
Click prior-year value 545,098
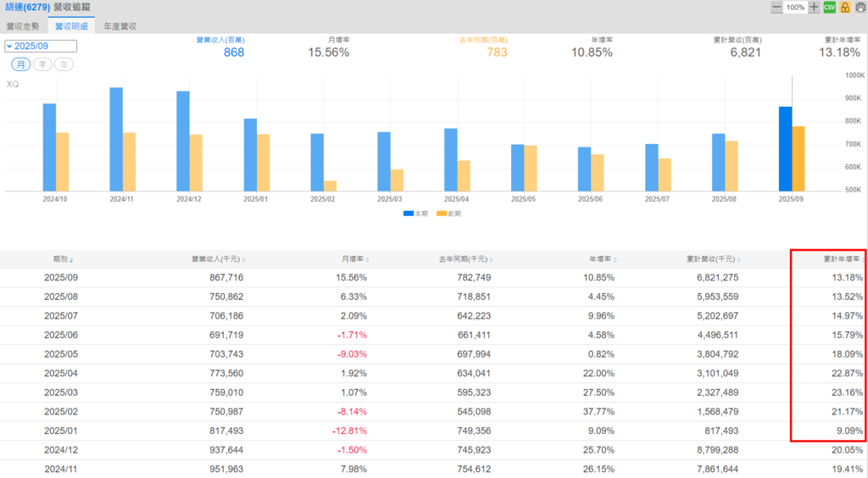pos(474,412)
